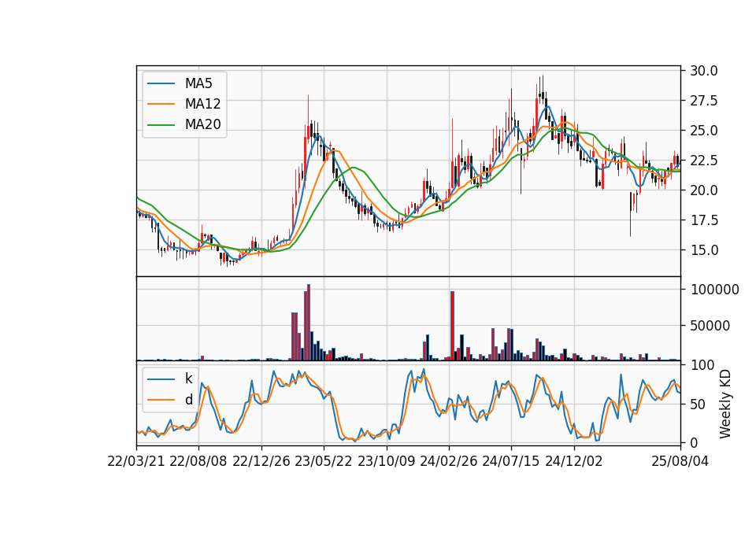Click the date label 24/12/02
The width and height of the screenshot is (756, 543).
click(x=574, y=461)
